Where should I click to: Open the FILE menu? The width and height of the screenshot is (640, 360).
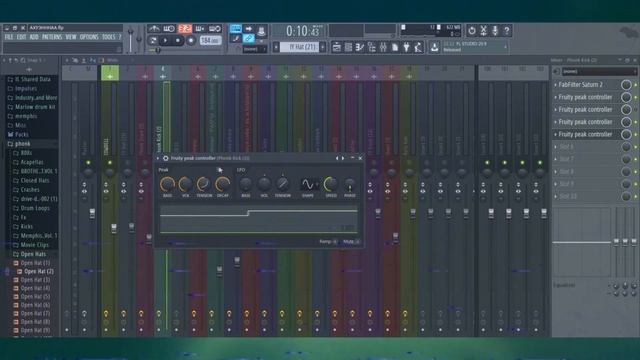(9, 37)
